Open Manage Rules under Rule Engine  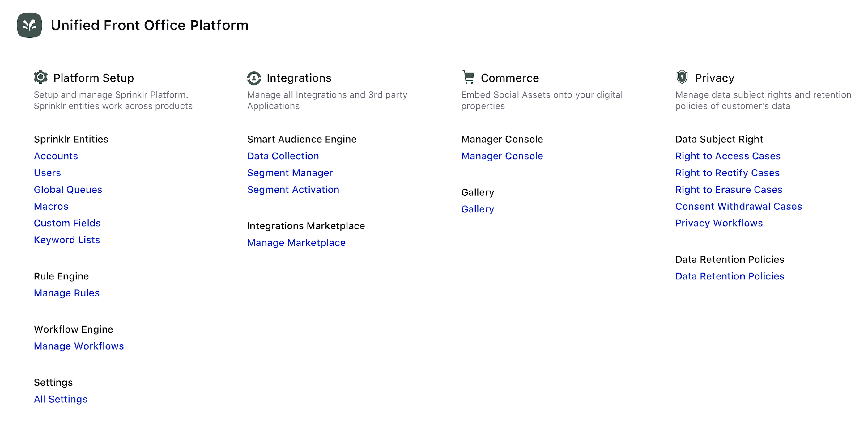tap(66, 293)
